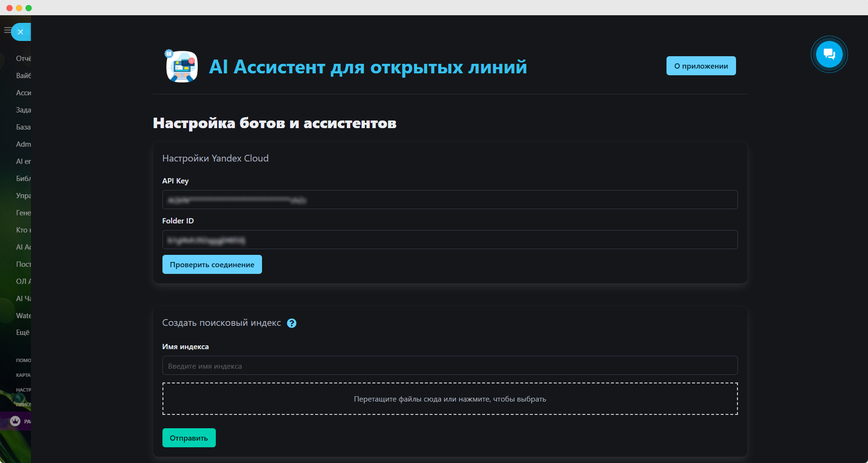Expand the 'Ещё' sidebar menu item
The height and width of the screenshot is (463, 868).
(23, 332)
